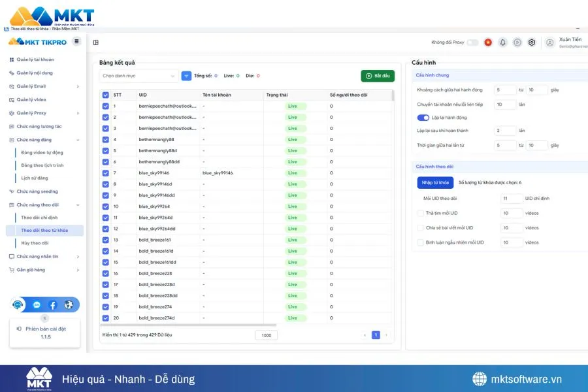This screenshot has width=588, height=392.
Task: Open "Theo dõi chỉ định" menu item
Action: (x=39, y=218)
